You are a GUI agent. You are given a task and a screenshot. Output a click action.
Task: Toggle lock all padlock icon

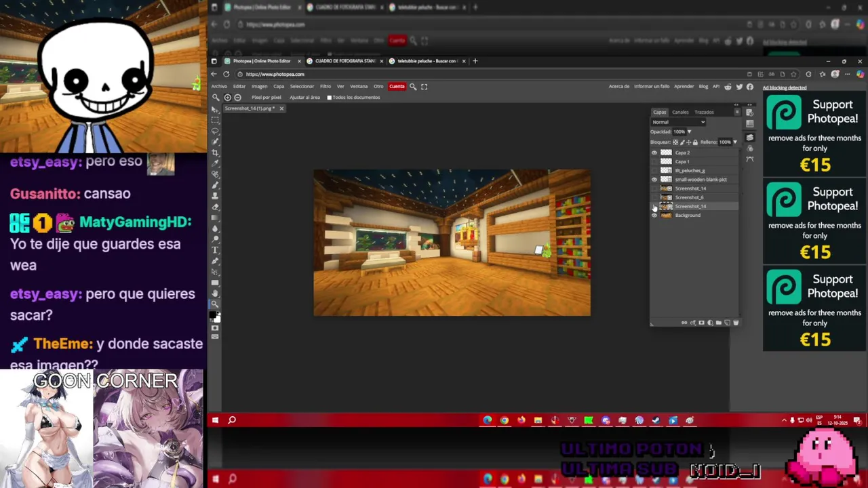pos(695,142)
